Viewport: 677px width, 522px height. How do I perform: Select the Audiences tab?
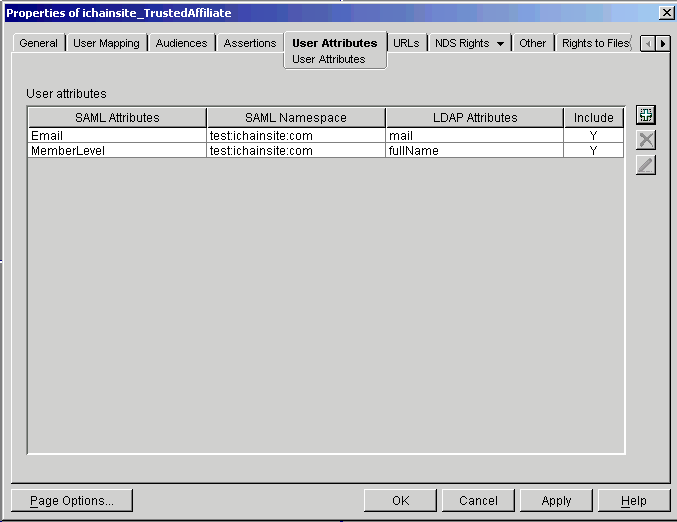[181, 43]
